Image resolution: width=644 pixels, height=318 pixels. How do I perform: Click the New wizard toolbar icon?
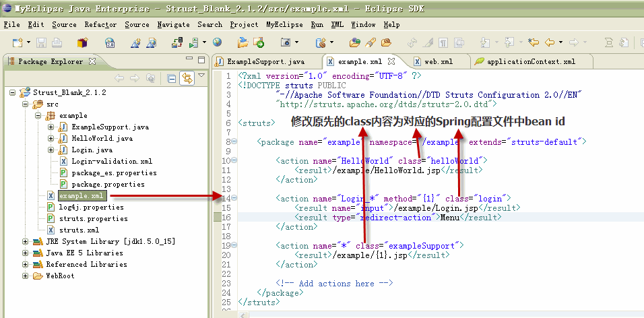18,42
